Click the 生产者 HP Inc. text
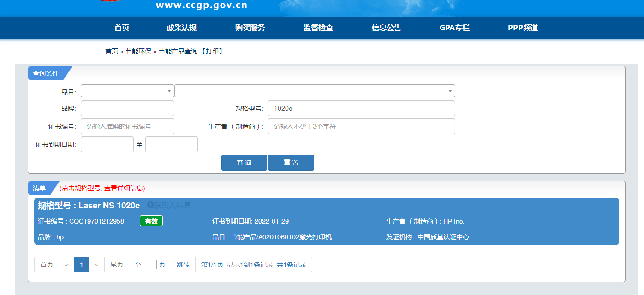 [425, 221]
